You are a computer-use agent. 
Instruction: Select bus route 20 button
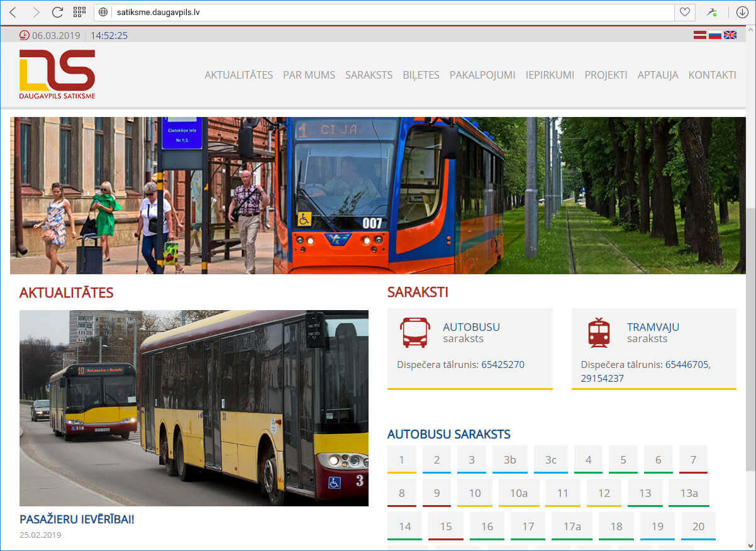pos(698,526)
